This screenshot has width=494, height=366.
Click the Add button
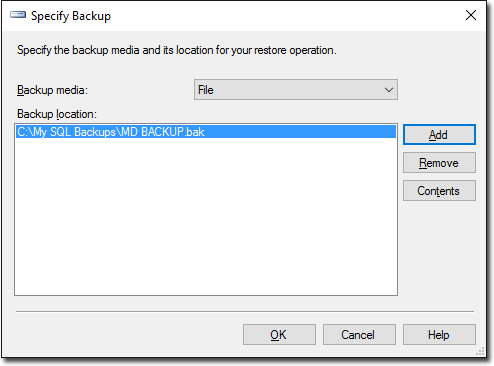click(x=439, y=135)
